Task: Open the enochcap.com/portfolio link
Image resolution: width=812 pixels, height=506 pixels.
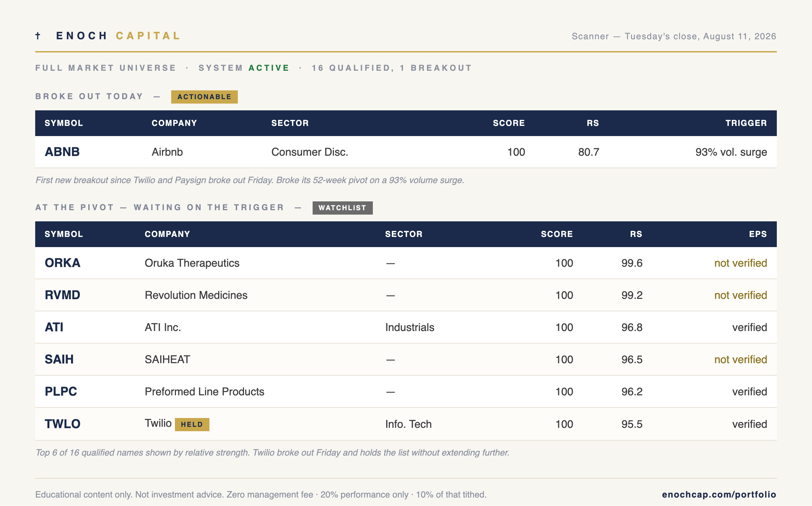Action: click(719, 494)
